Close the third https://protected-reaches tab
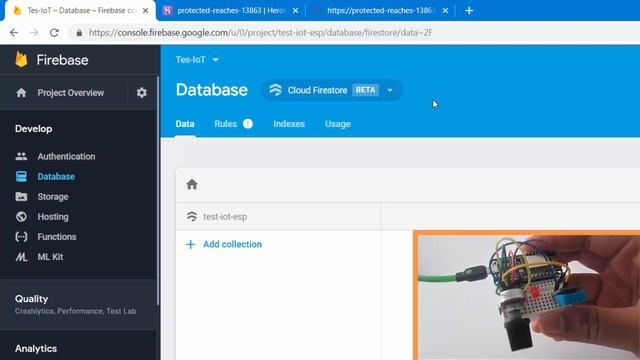 pos(445,11)
